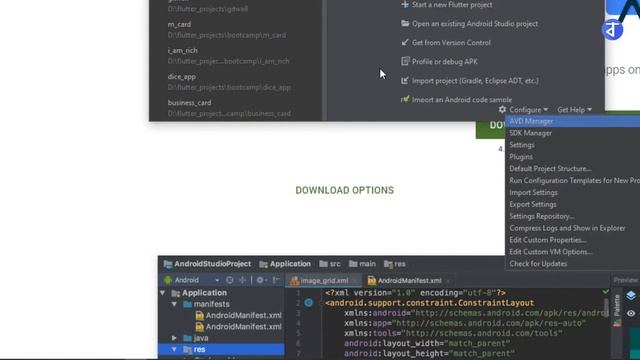Click the APK icon beside Profile or debug
640x360 pixels.
tap(405, 61)
